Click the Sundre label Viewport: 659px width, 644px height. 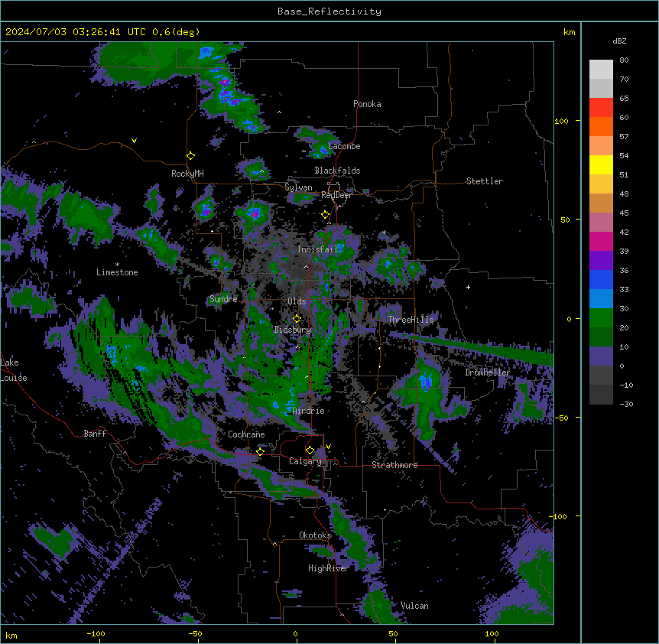click(223, 299)
